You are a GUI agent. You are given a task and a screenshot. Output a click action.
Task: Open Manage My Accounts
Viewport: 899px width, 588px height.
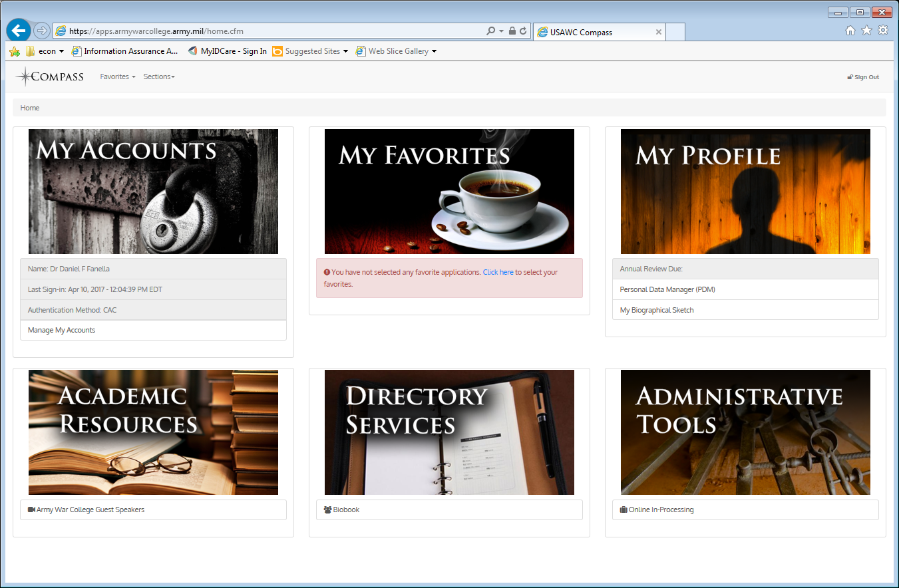click(x=153, y=331)
